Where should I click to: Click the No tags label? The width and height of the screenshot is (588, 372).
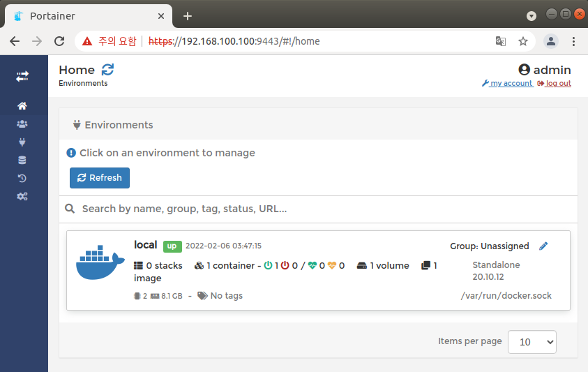click(x=227, y=296)
